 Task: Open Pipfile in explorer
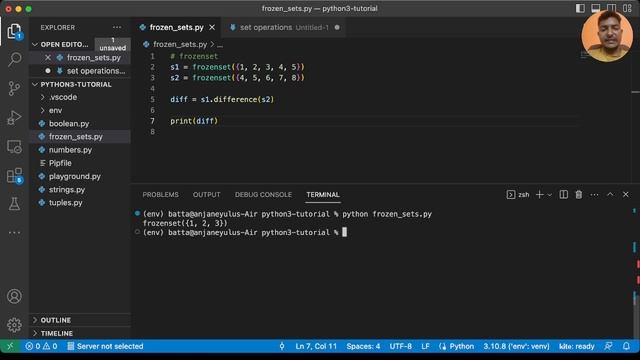point(60,163)
